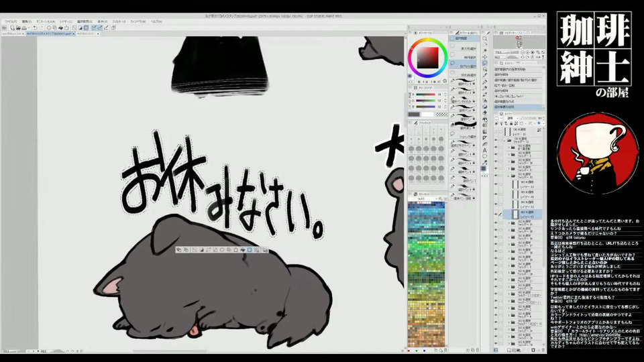Select the Text tool (A icon)
Image resolution: width=644 pixels, height=362 pixels.
coord(484,149)
